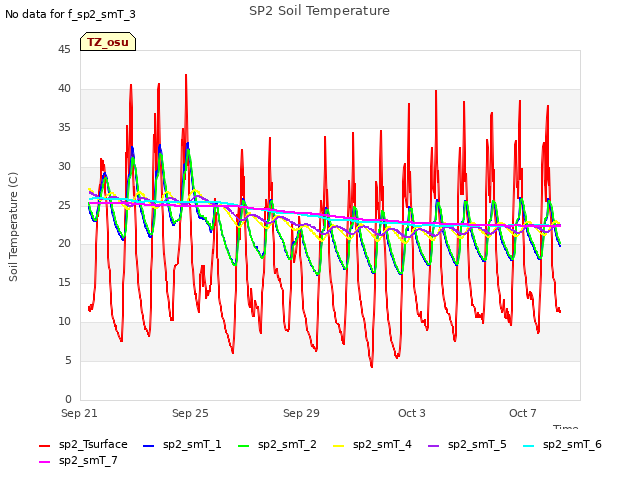Image resolution: width=640 pixels, height=480 pixels.
Task: Click the Sep 29 x-axis tick label
Action: tap(301, 413)
